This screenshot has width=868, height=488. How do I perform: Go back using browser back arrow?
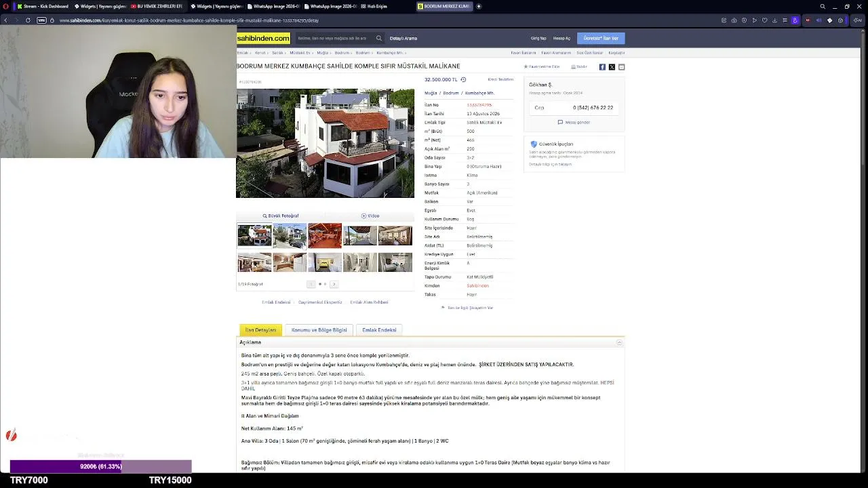coord(5,20)
